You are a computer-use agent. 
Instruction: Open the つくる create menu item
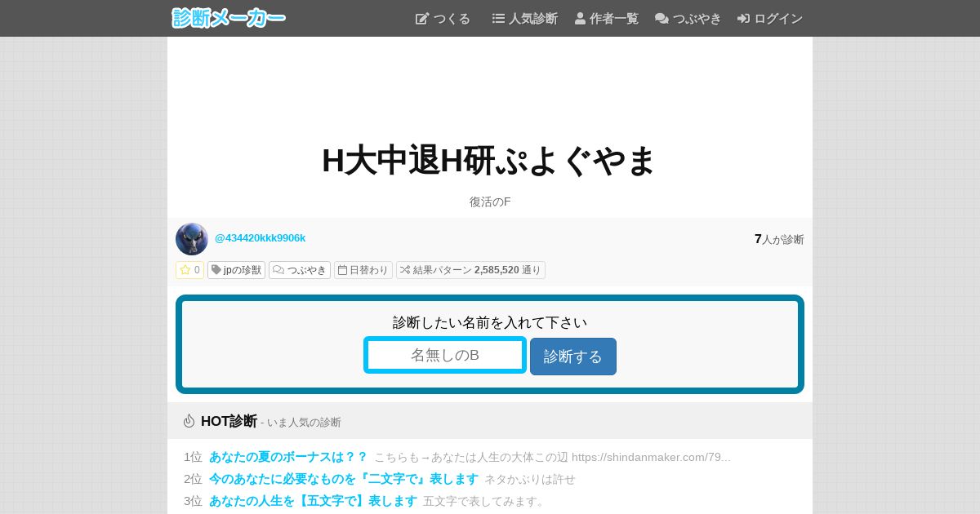(x=443, y=18)
